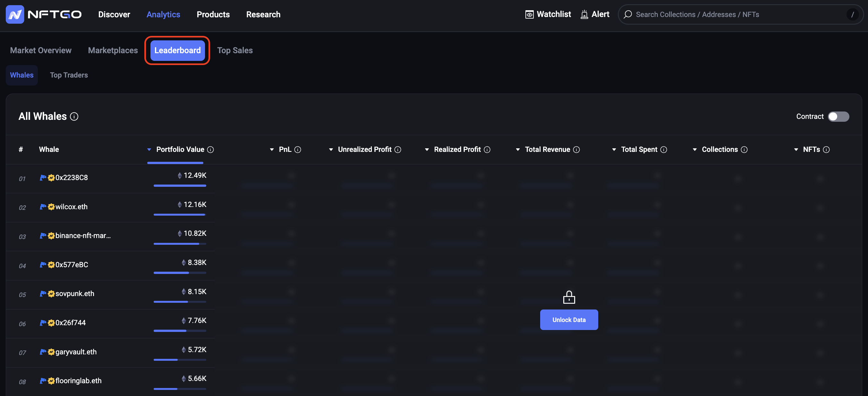Open the Products menu
This screenshot has height=396, width=868.
click(x=213, y=14)
